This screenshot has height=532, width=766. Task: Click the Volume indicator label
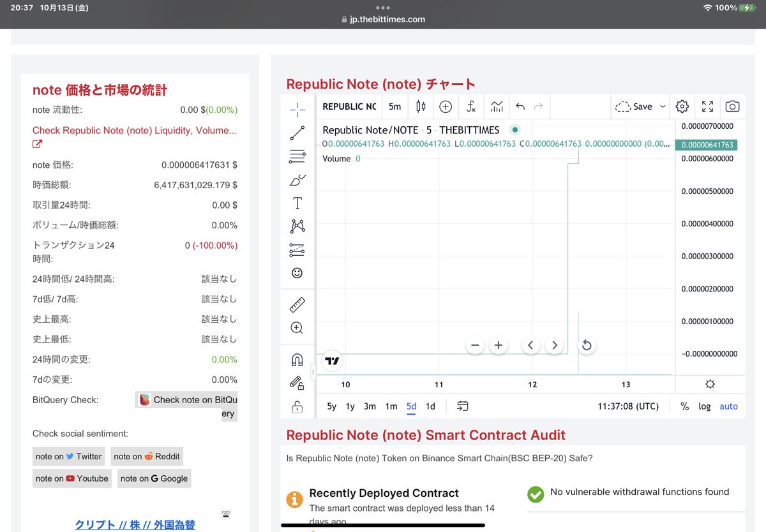(336, 158)
